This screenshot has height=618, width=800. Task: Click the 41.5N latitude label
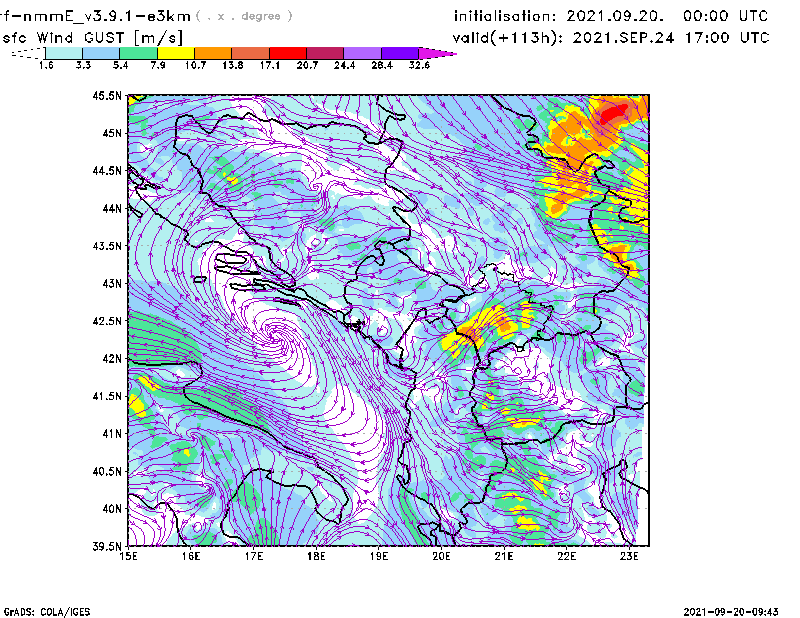tap(107, 396)
